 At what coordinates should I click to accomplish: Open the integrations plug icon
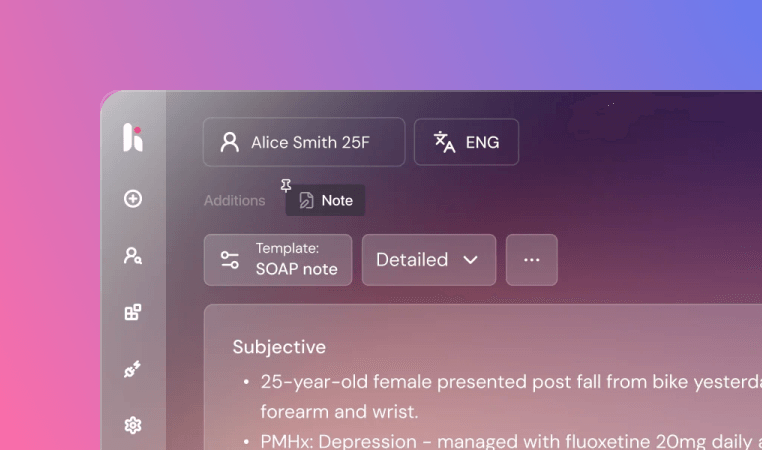[x=133, y=369]
